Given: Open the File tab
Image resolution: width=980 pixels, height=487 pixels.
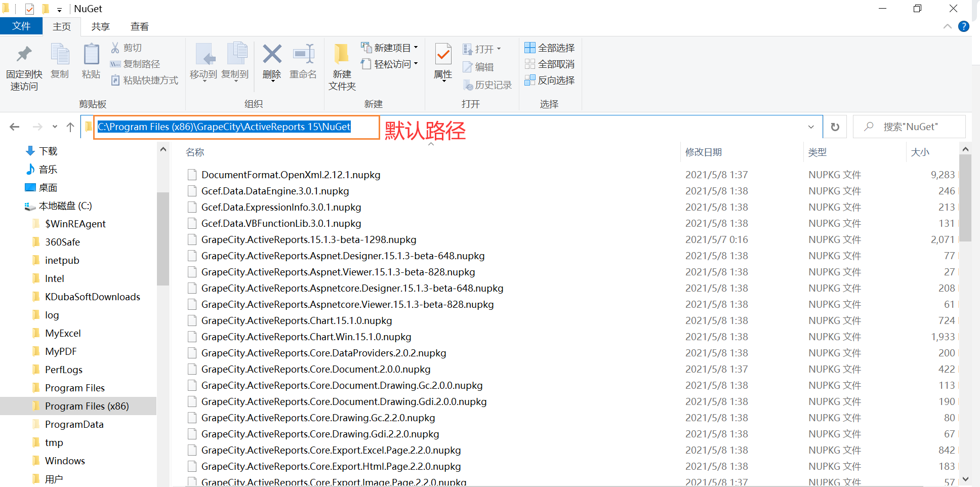Looking at the screenshot, I should tap(21, 26).
